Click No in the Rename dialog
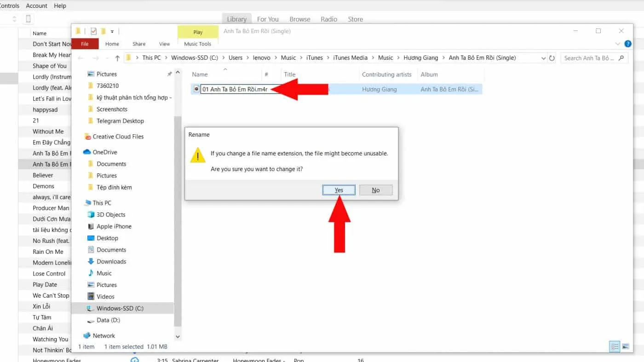The height and width of the screenshot is (362, 644). pyautogui.click(x=376, y=190)
